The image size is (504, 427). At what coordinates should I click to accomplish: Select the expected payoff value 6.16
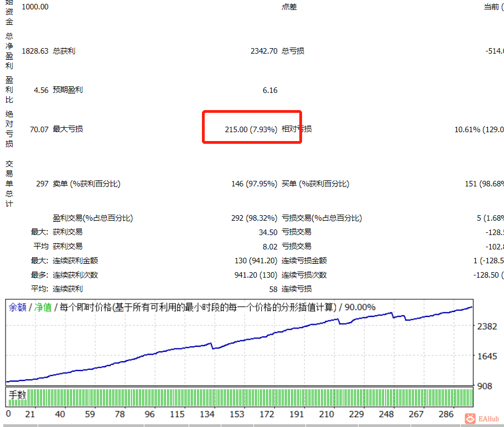270,90
